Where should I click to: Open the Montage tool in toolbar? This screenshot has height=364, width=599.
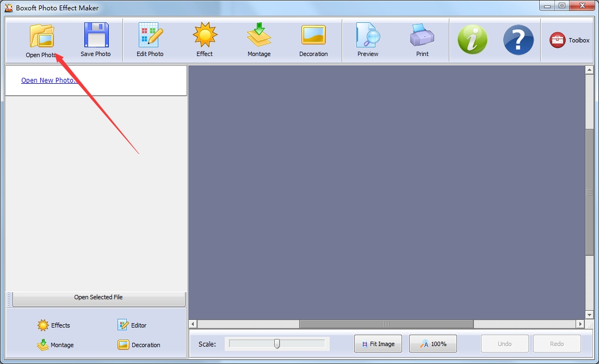tap(259, 40)
